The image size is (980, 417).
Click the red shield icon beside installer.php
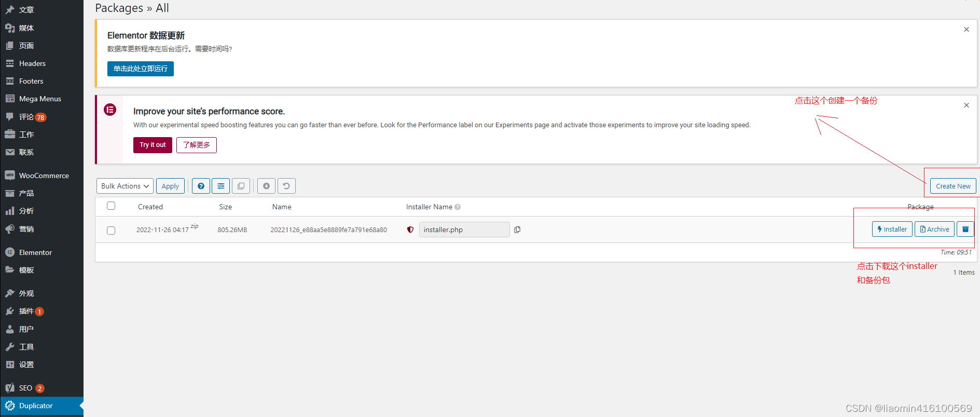point(410,230)
